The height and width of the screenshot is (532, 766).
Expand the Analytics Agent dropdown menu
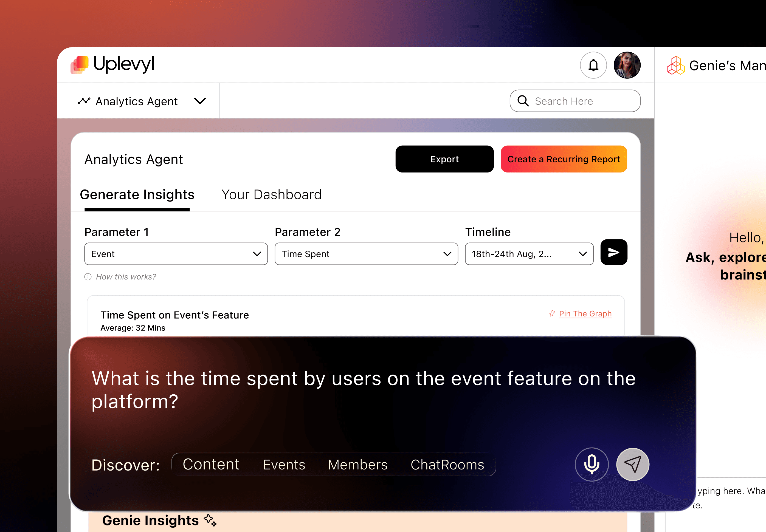(x=200, y=101)
